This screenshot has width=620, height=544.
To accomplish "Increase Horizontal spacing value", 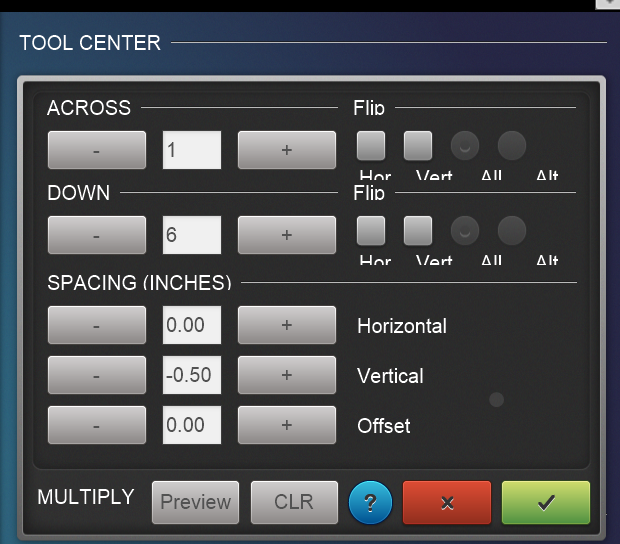I will tap(287, 325).
